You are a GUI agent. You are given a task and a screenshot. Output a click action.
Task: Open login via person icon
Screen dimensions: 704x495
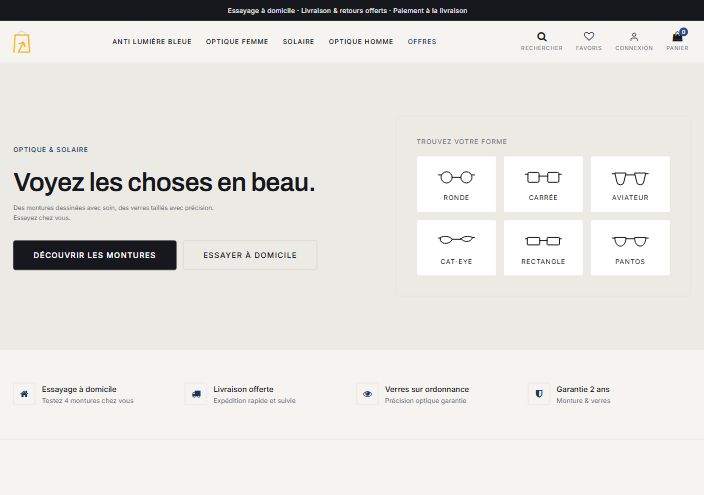pos(634,36)
